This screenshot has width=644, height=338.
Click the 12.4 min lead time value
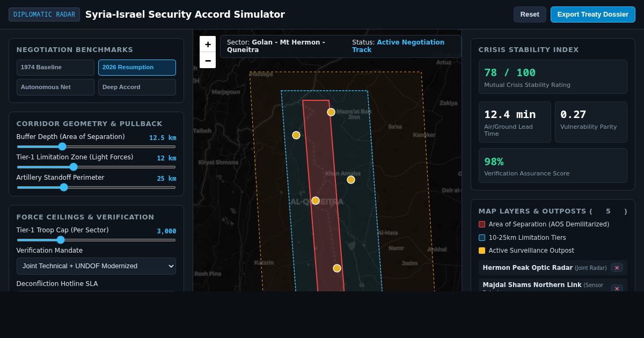tap(510, 114)
